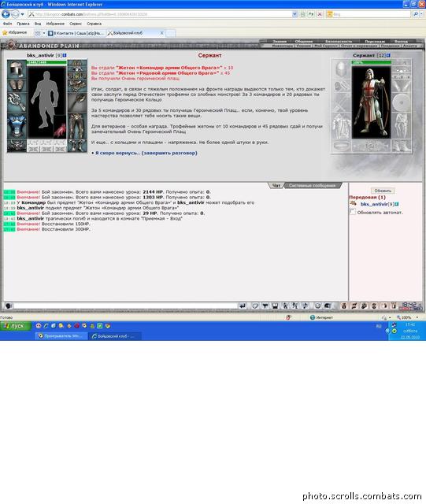Expand the recent pages dropdown arrow

(x=22, y=14)
